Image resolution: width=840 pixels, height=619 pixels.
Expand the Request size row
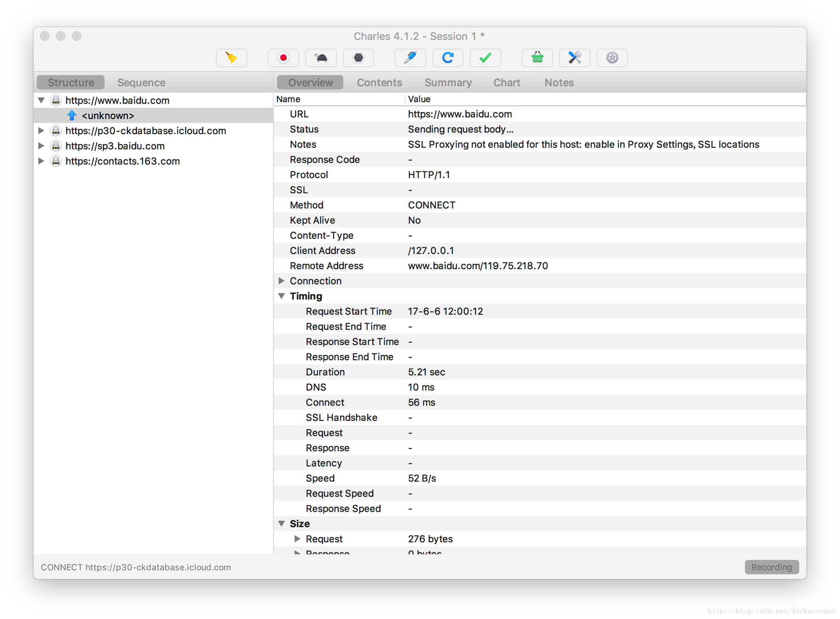click(x=297, y=539)
